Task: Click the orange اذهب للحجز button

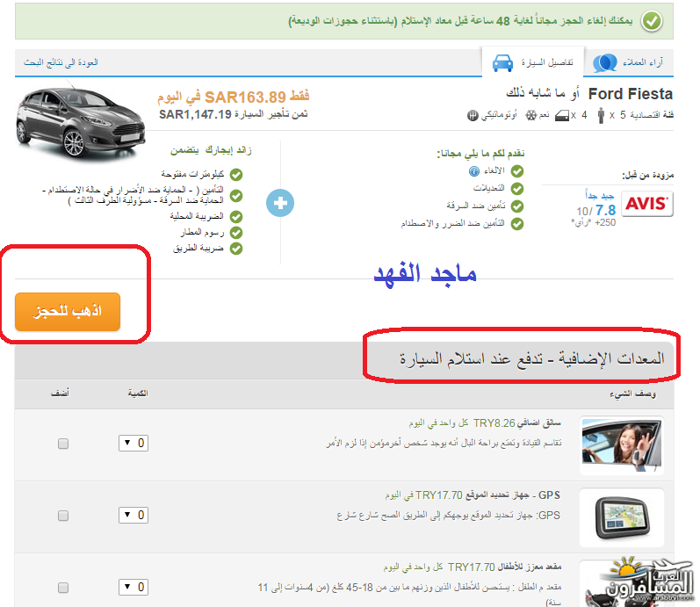Action: [x=68, y=312]
